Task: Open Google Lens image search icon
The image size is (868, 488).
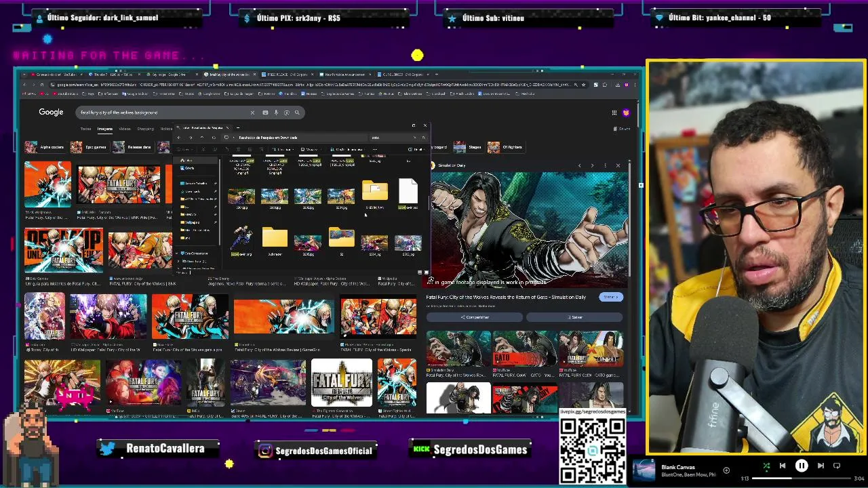Action: click(x=286, y=113)
